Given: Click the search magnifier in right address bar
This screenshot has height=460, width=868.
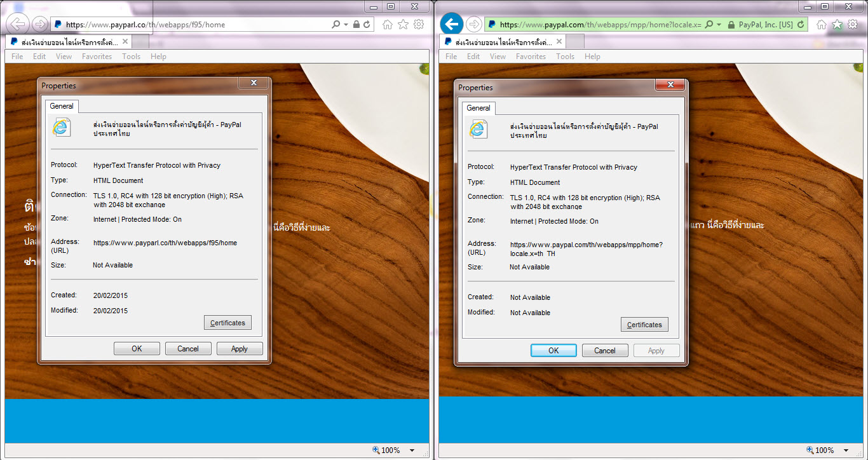Looking at the screenshot, I should click(x=709, y=25).
